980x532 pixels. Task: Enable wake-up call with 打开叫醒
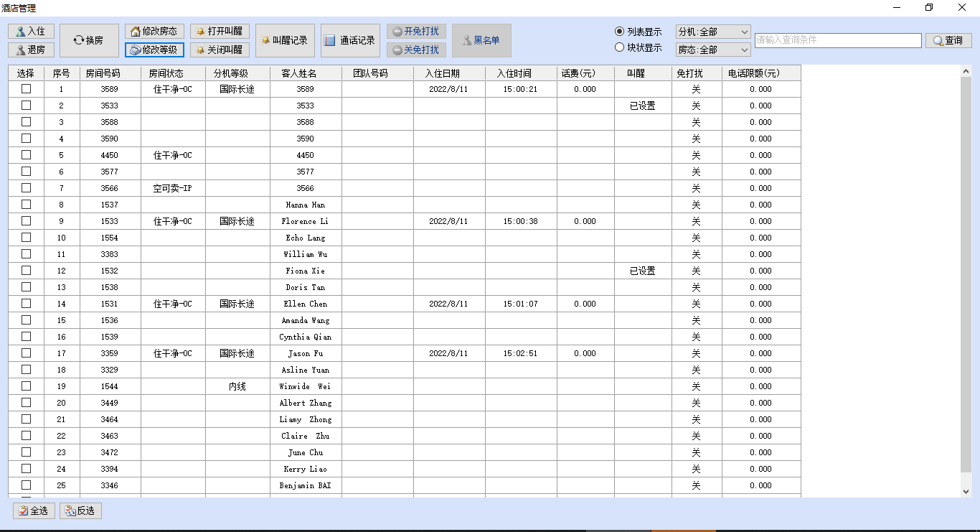point(220,32)
